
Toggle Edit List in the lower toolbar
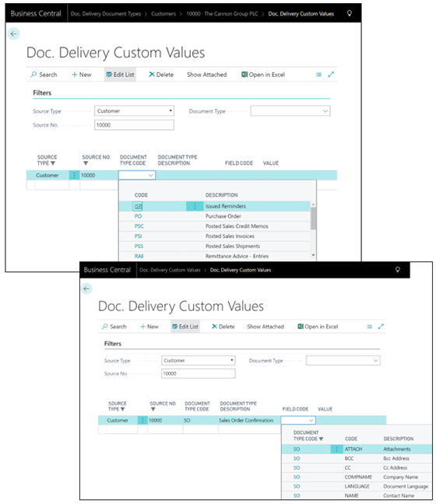pos(185,327)
